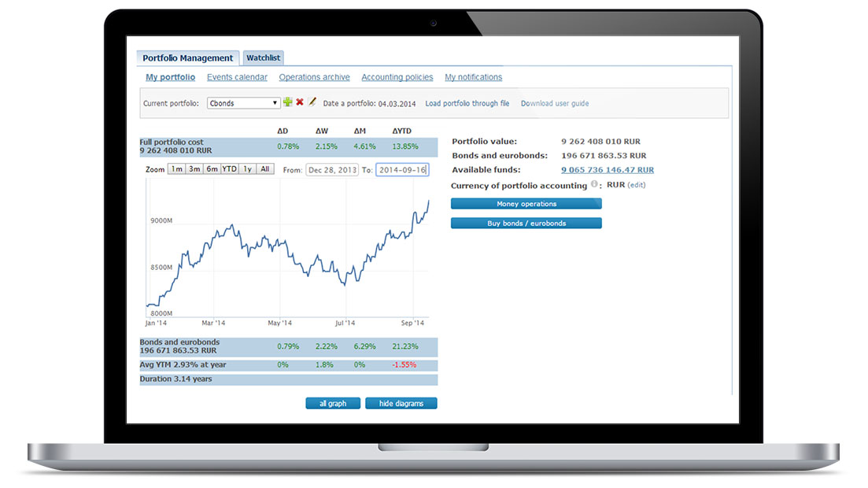Screen dimensions: 868x488
Task: Click the Duration 3.14 years row
Action: [288, 379]
